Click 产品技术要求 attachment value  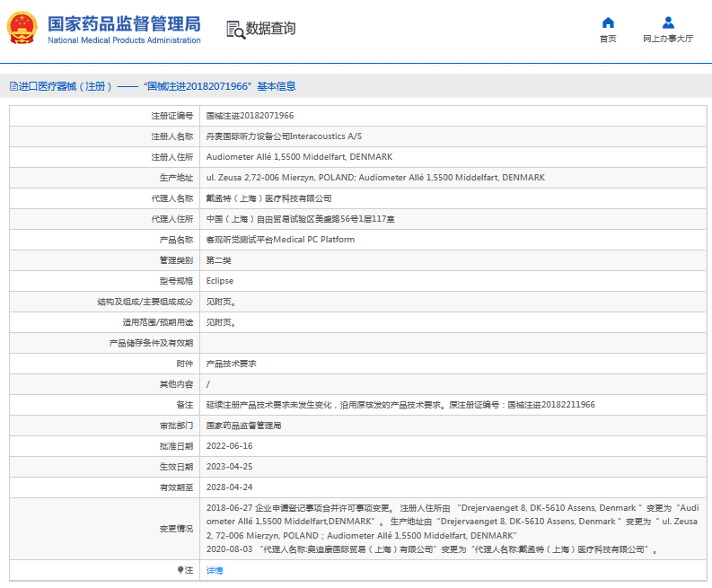231,364
